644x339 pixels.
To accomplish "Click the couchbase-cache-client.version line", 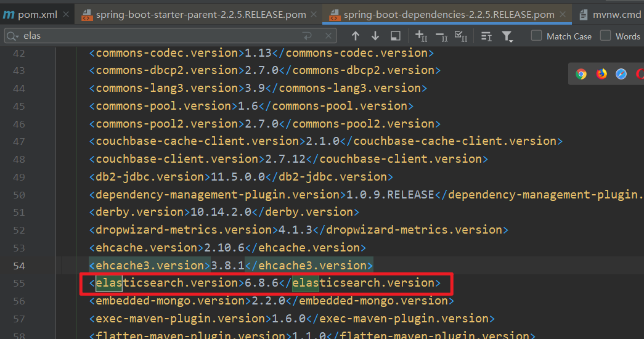I will (x=325, y=141).
